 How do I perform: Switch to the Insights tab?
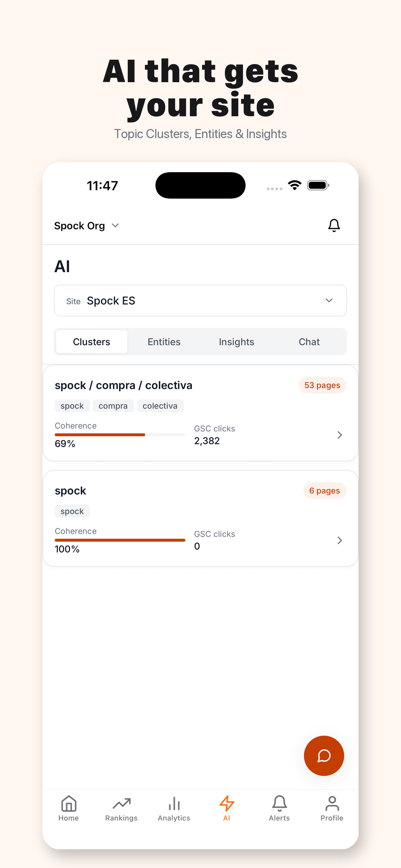(x=236, y=342)
